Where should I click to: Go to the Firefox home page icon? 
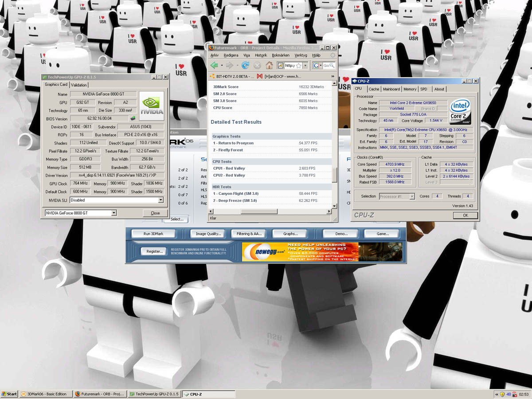(x=269, y=65)
